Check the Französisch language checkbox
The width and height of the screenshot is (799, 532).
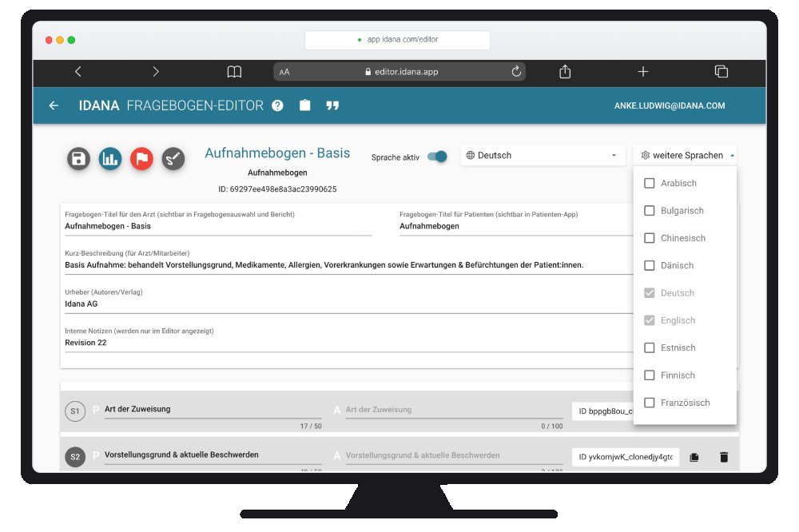pyautogui.click(x=649, y=403)
